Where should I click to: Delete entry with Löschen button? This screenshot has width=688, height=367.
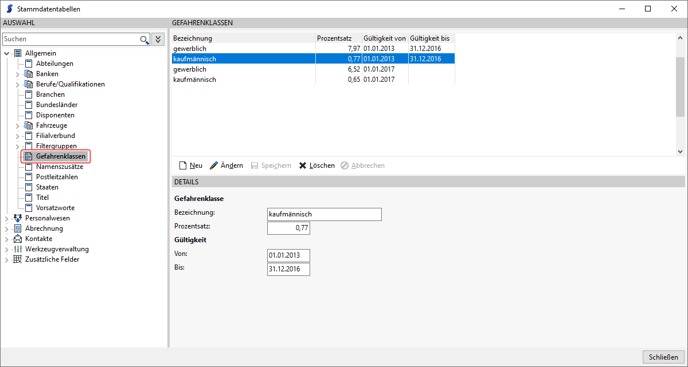pyautogui.click(x=317, y=166)
